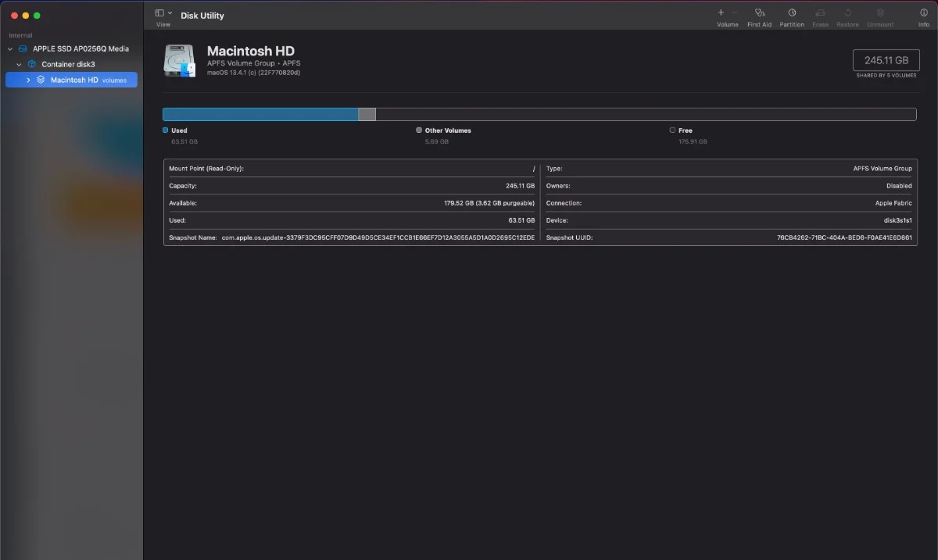Viewport: 938px width, 560px height.
Task: Run First Aid from the toolbar
Action: point(760,13)
